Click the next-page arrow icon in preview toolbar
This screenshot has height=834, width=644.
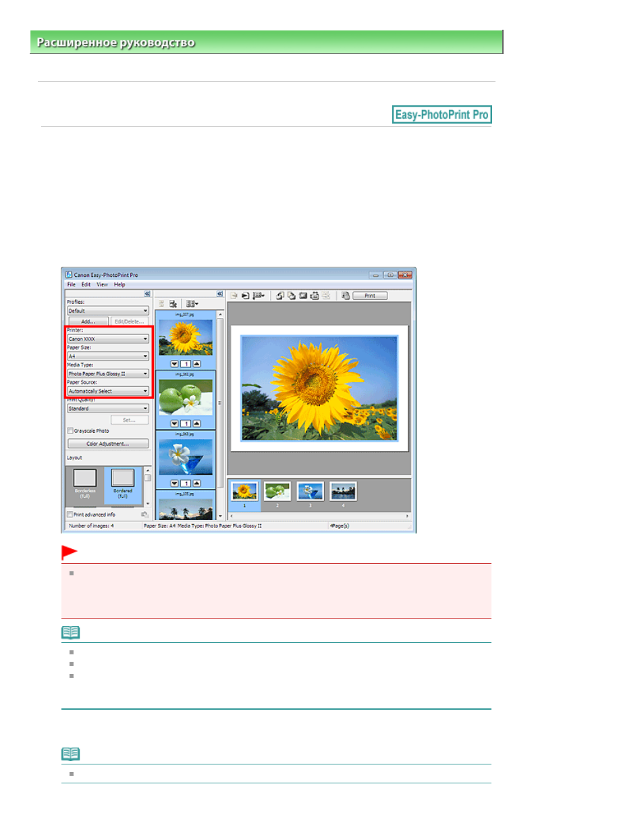pos(246,295)
